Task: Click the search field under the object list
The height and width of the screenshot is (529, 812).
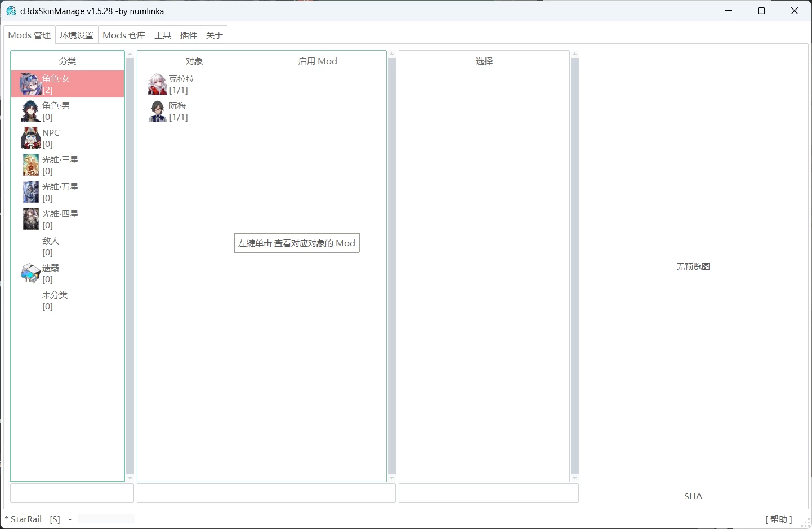Action: [266, 493]
